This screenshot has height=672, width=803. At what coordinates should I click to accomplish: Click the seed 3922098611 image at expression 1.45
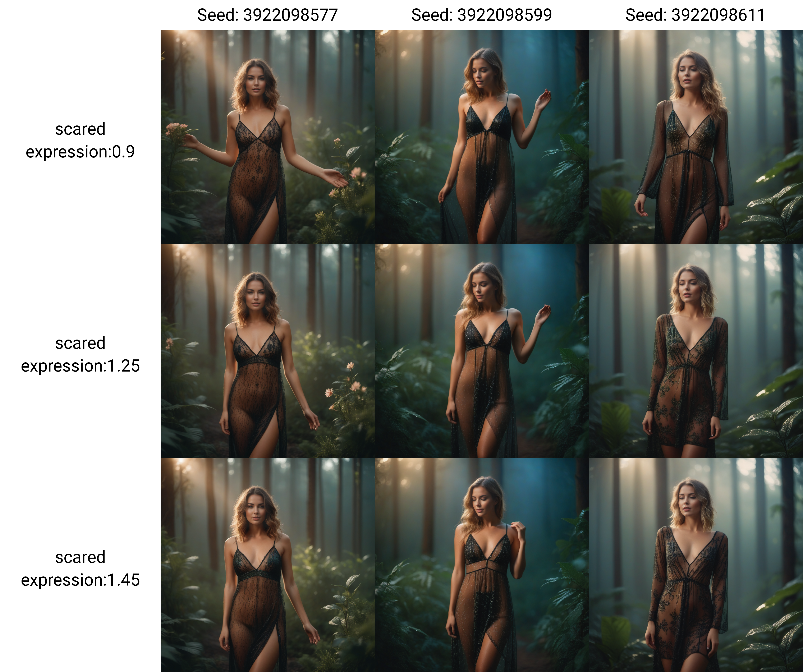696,565
